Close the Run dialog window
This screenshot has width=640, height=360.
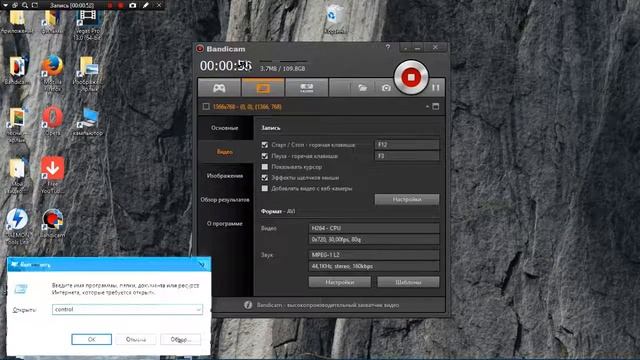(x=202, y=264)
